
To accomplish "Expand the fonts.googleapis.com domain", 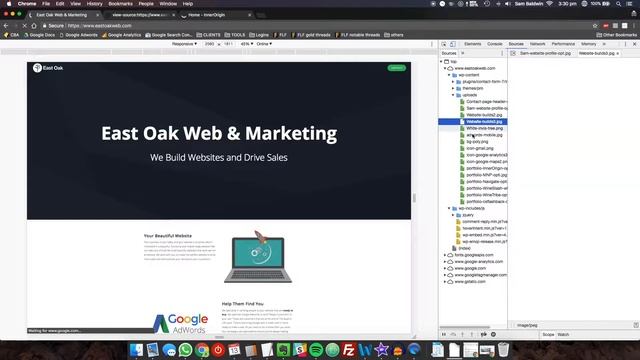I will pos(445,255).
